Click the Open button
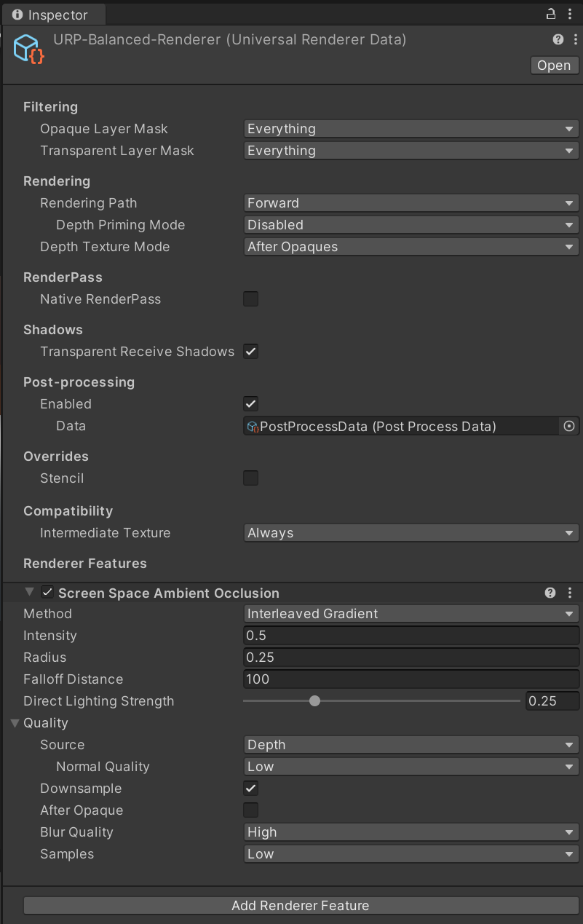The width and height of the screenshot is (583, 924). click(554, 66)
